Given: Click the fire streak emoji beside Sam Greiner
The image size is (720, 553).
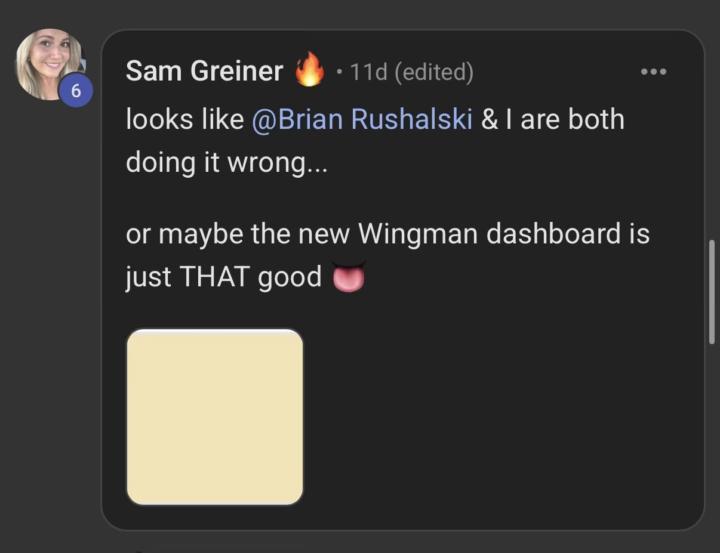Looking at the screenshot, I should click(x=309, y=72).
